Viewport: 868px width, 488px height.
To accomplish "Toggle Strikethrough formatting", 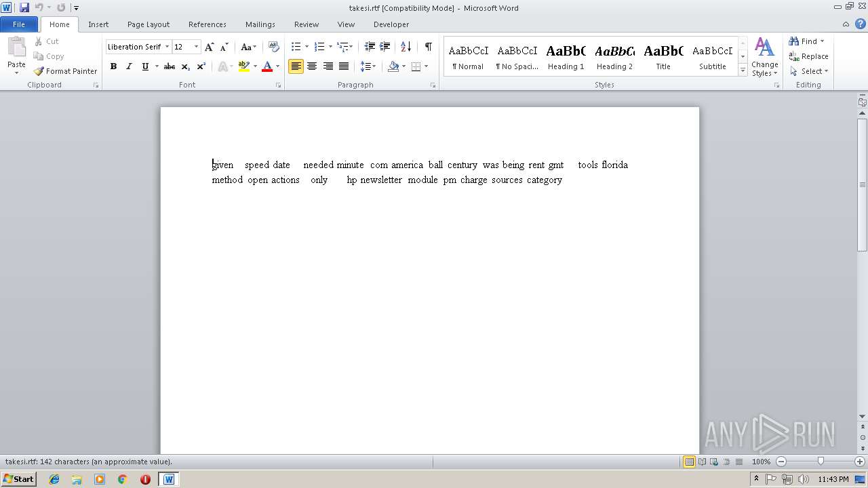I will (170, 66).
